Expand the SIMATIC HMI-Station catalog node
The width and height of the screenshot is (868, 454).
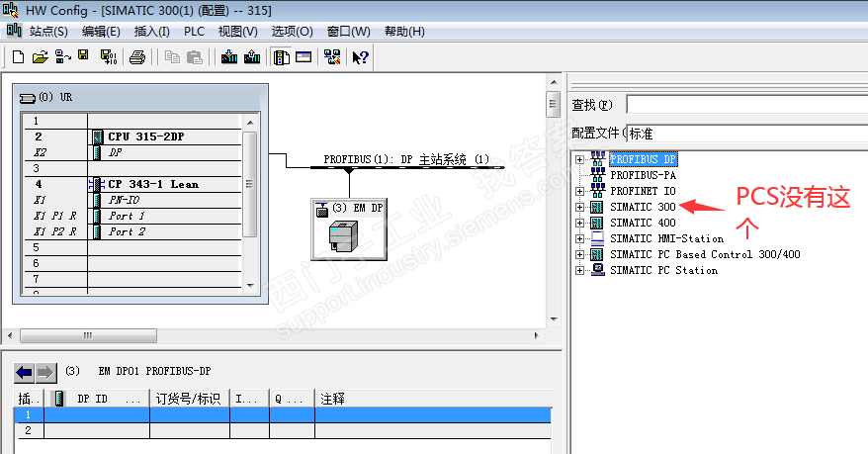579,238
